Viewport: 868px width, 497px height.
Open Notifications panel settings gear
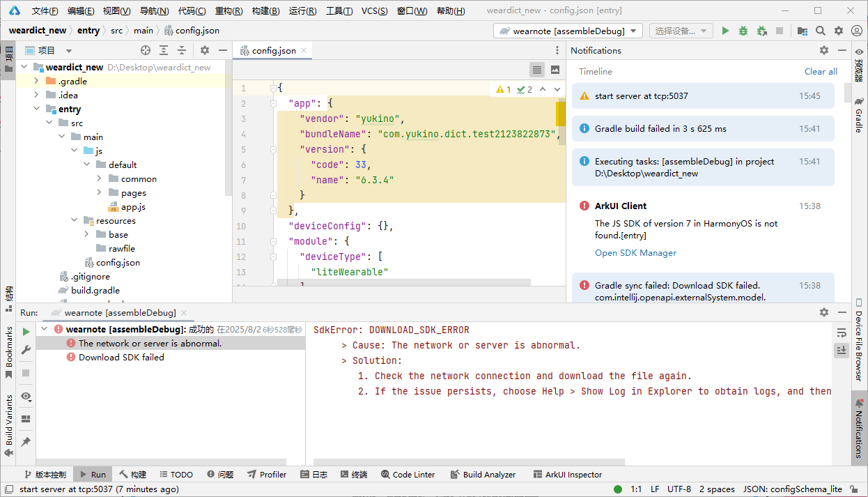[x=824, y=50]
